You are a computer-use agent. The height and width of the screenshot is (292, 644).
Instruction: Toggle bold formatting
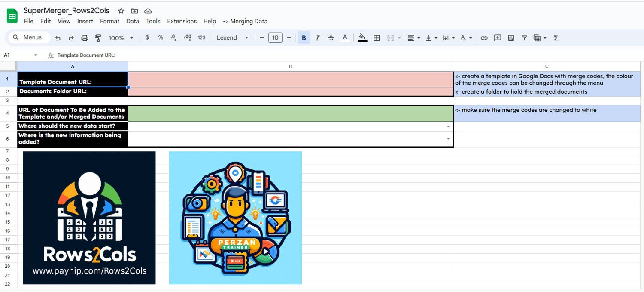304,38
